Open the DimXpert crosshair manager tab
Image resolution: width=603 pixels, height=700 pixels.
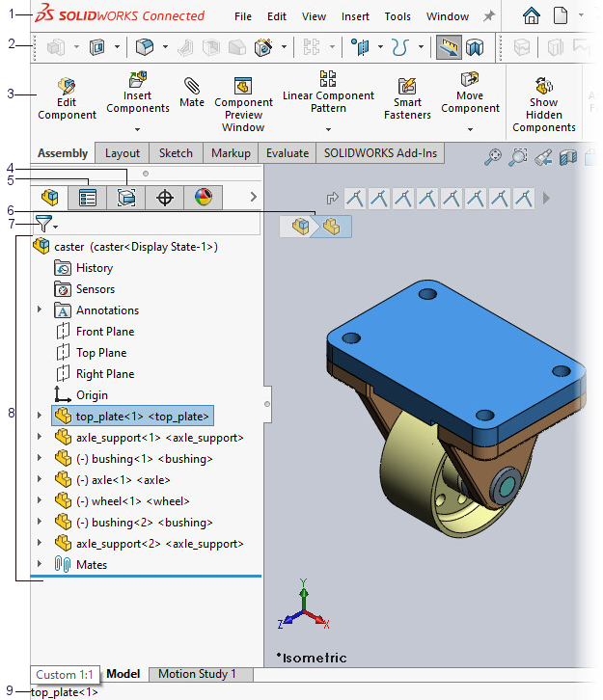(165, 198)
